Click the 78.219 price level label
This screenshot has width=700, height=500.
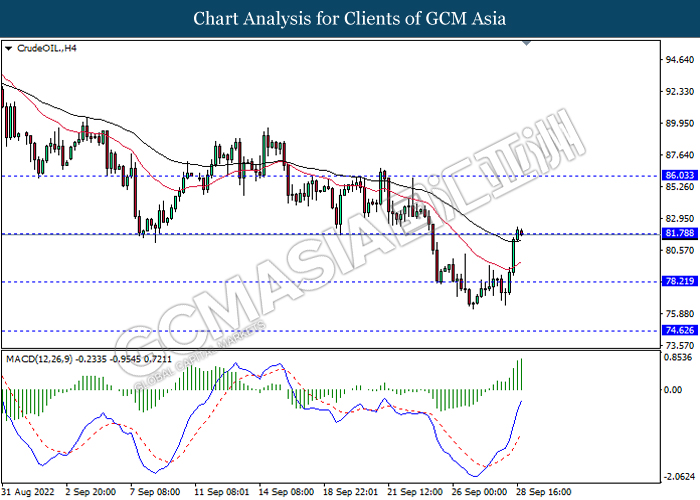click(x=679, y=281)
